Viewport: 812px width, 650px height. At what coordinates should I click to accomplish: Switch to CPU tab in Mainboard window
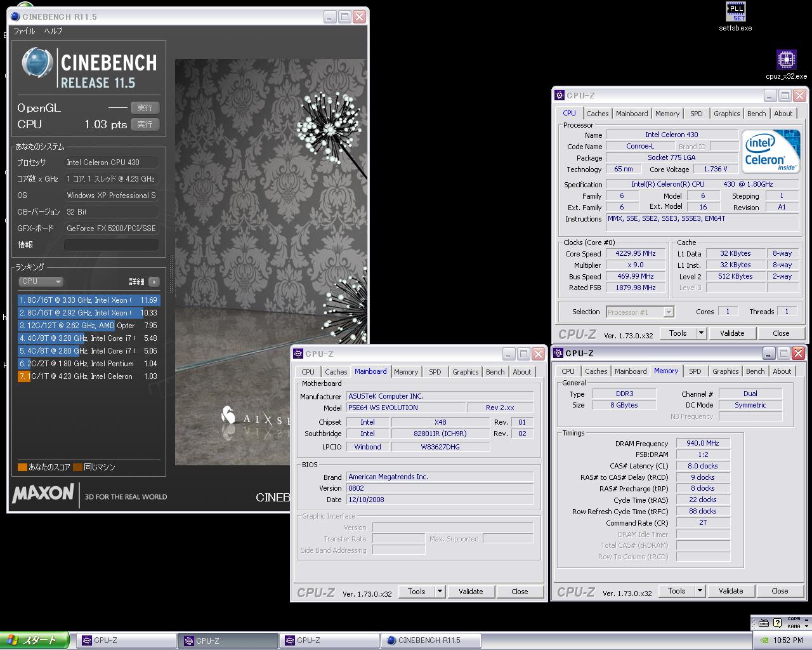pos(308,372)
